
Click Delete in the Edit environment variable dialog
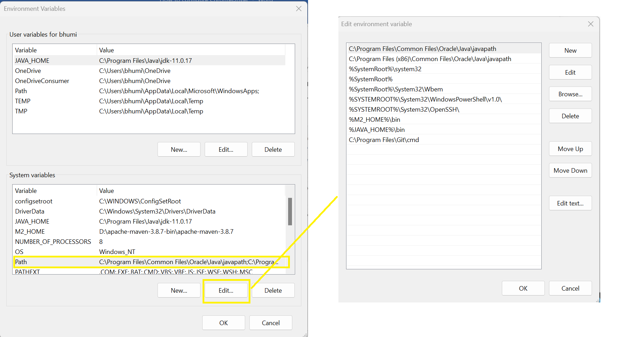570,116
